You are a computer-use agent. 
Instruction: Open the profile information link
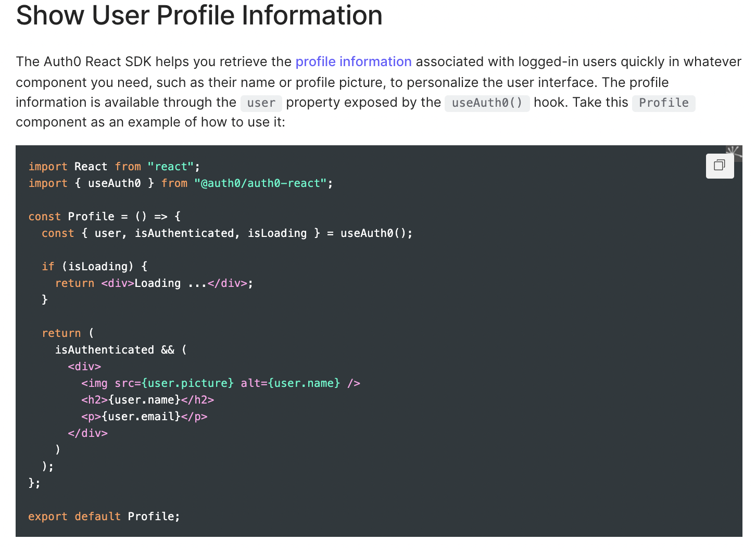pos(354,61)
